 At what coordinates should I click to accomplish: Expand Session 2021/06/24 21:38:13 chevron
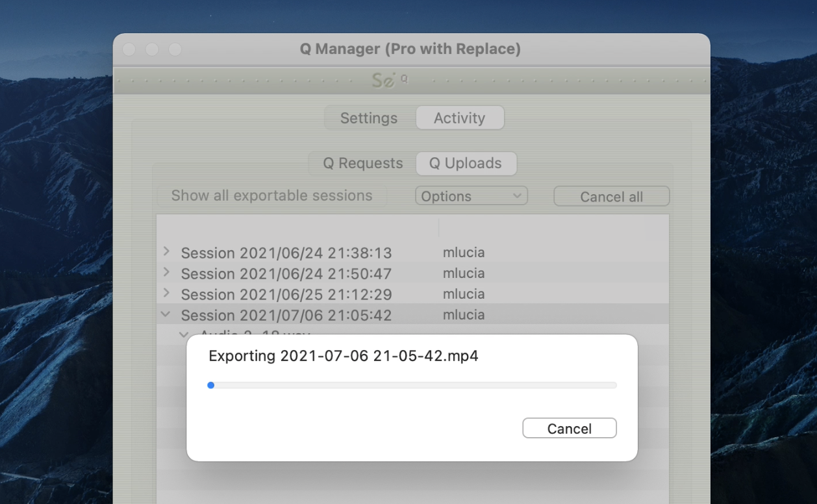click(166, 251)
